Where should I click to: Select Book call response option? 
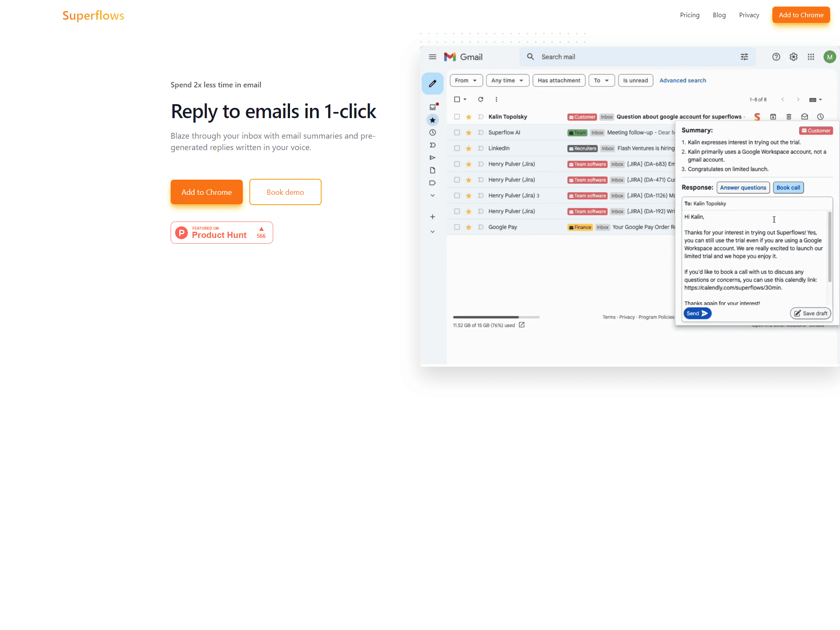(x=788, y=188)
